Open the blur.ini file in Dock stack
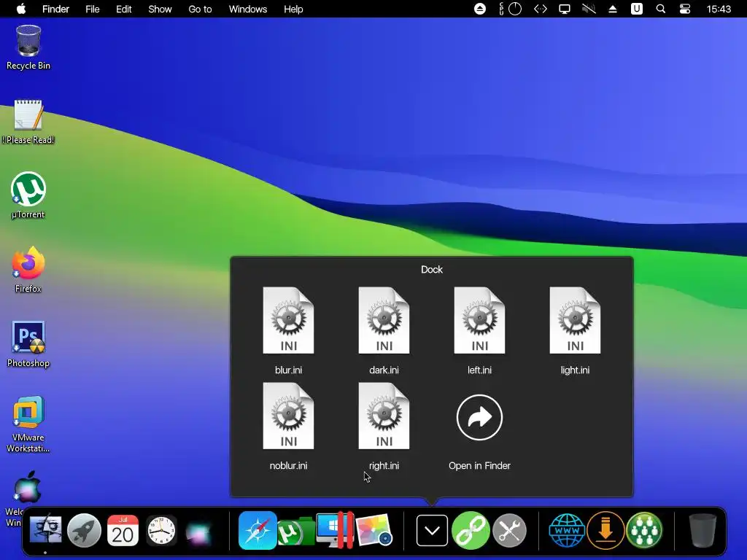The image size is (747, 560). point(288,321)
